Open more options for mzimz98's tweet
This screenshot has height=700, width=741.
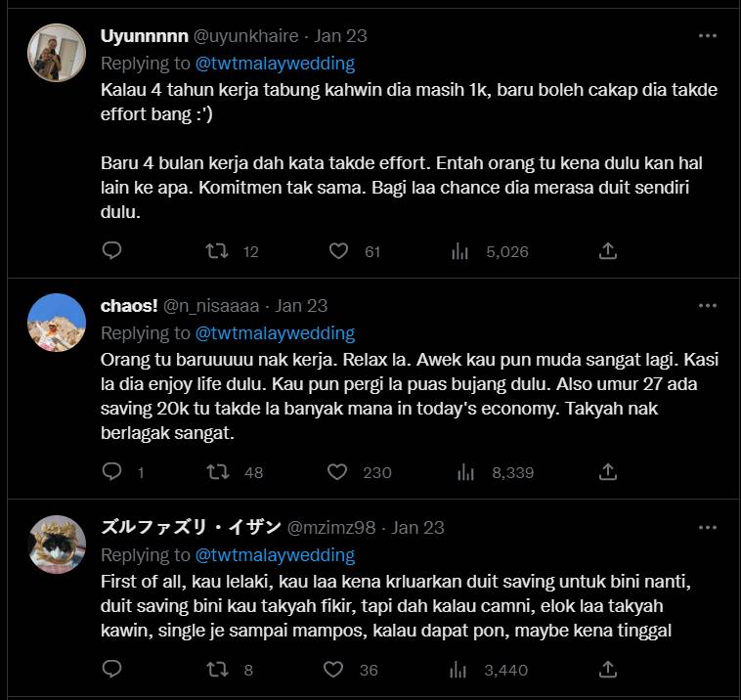tap(708, 528)
